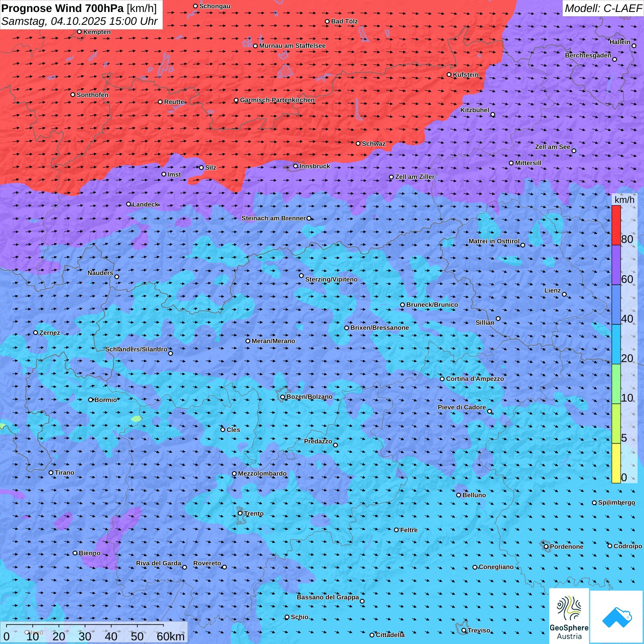Click the Sillian city label
Image resolution: width=644 pixels, height=644 pixels.
click(x=485, y=322)
